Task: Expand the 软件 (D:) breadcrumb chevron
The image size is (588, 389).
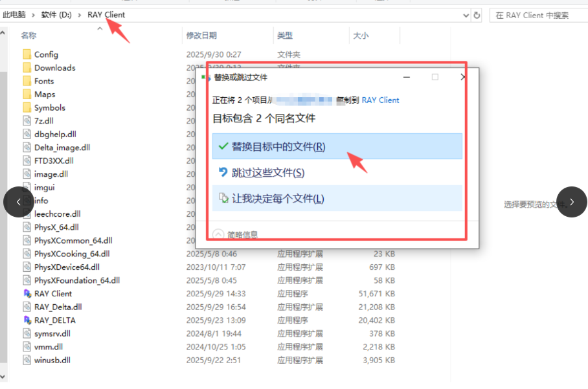Action: coord(80,14)
